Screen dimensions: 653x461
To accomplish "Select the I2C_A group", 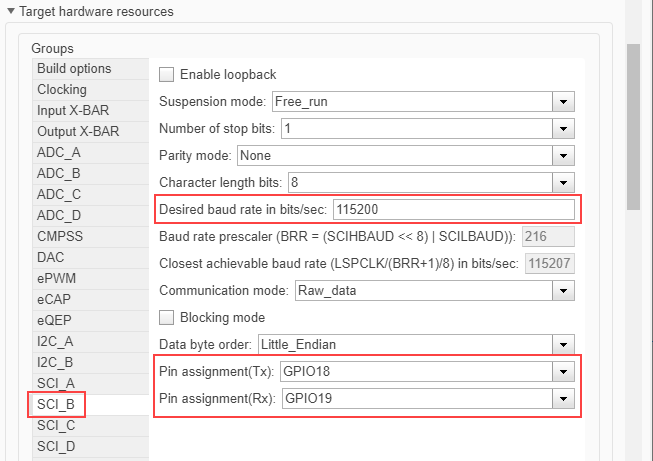I will click(56, 342).
